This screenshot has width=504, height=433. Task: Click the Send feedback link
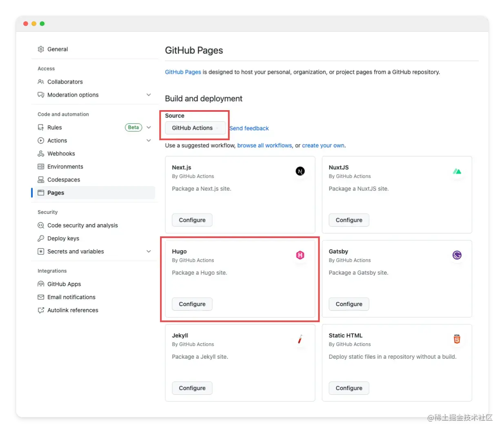coord(249,129)
